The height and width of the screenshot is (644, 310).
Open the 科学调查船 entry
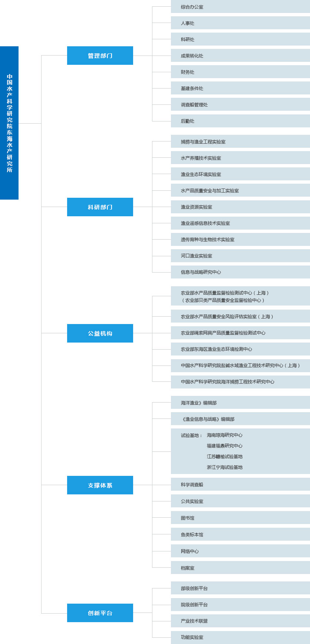240,484
